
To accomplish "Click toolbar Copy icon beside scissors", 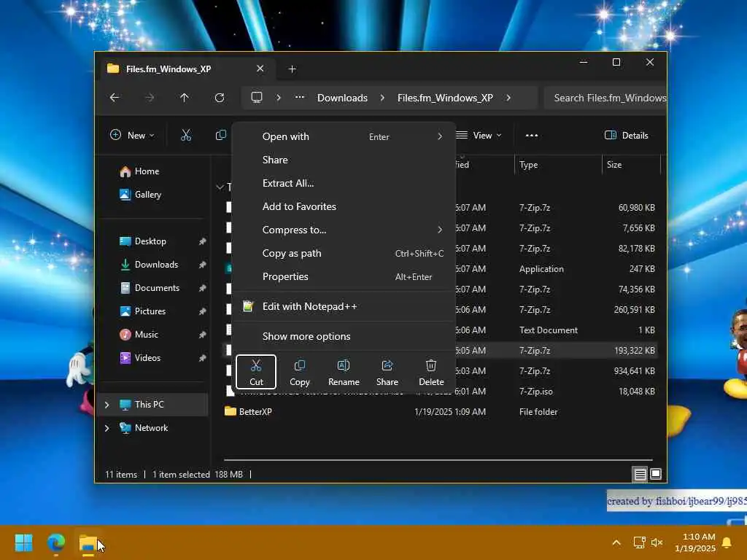I will pyautogui.click(x=220, y=135).
